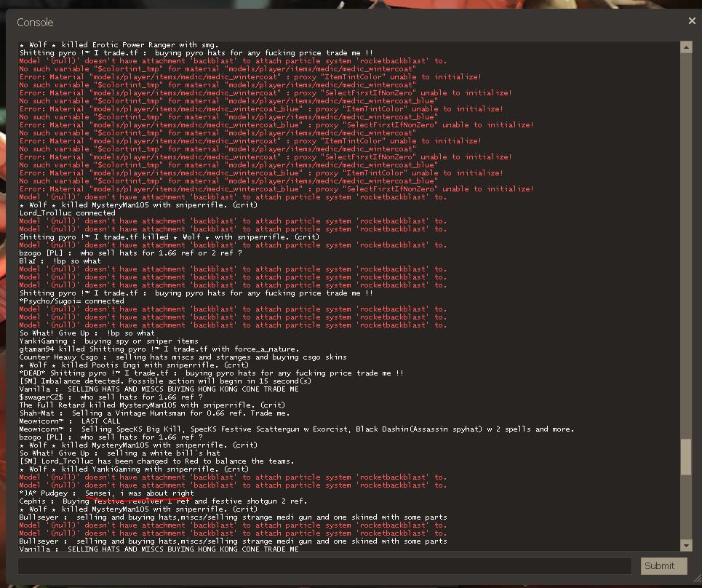Select the '[SM] Imbalance detected' message
Screen dimensions: 702x588
tap(165, 381)
